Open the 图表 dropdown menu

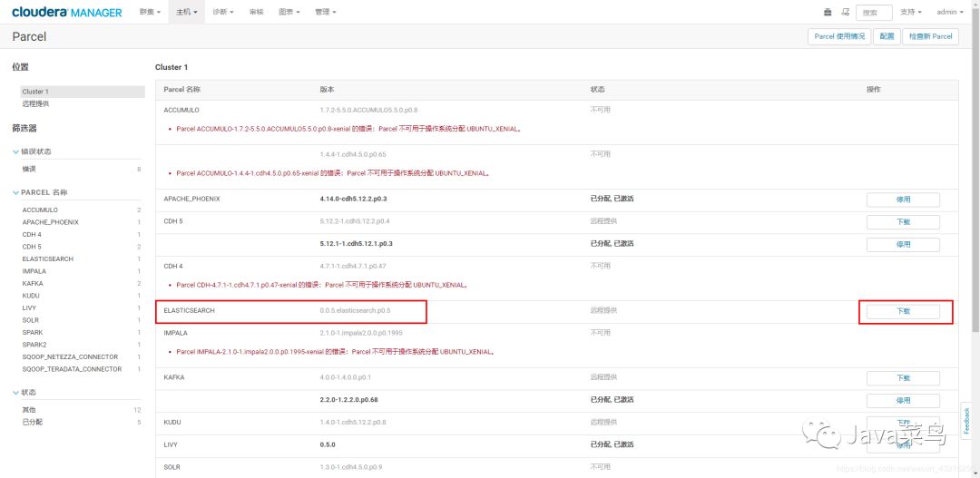(289, 12)
